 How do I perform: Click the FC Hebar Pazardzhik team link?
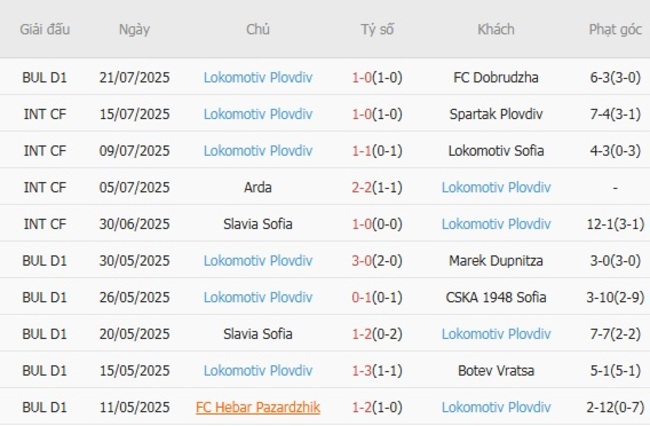point(258,407)
